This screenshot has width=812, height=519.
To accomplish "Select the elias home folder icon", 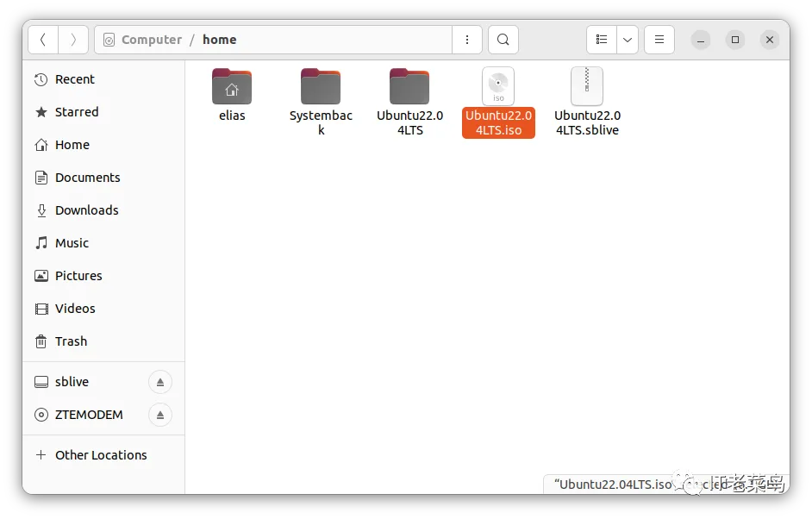I will click(x=232, y=86).
